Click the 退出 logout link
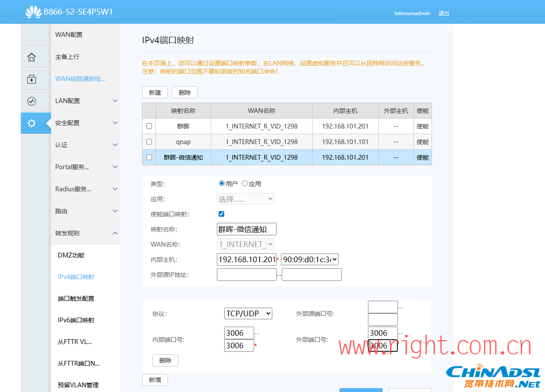This screenshot has width=545, height=392. coord(444,13)
